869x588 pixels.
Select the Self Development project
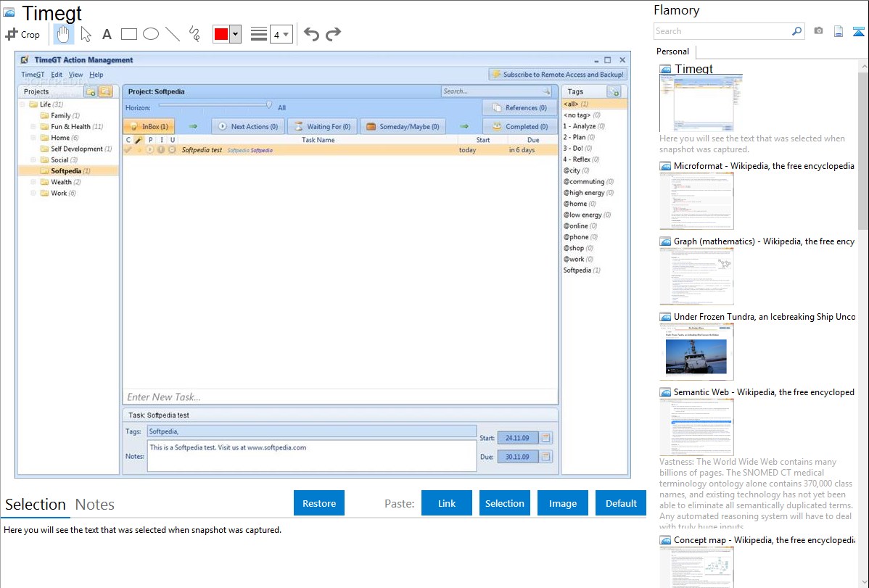click(x=76, y=149)
